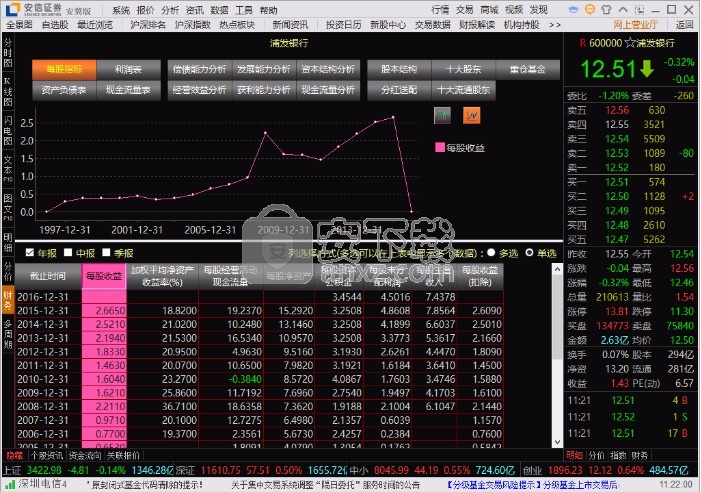Click the shirt skin-change icon

coord(606,9)
